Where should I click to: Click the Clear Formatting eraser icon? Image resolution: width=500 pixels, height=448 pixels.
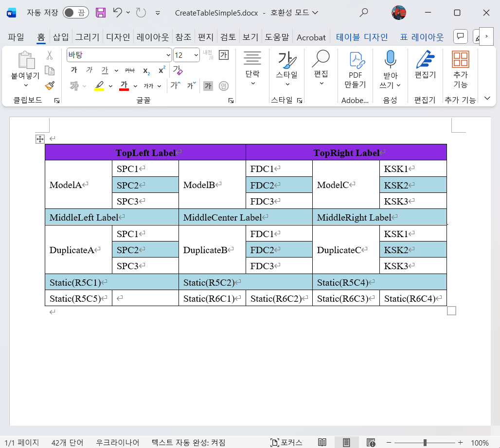click(x=178, y=70)
